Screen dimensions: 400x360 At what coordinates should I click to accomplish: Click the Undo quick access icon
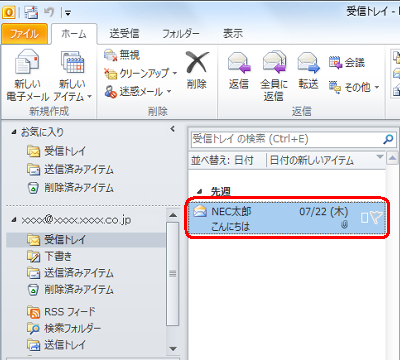point(49,12)
